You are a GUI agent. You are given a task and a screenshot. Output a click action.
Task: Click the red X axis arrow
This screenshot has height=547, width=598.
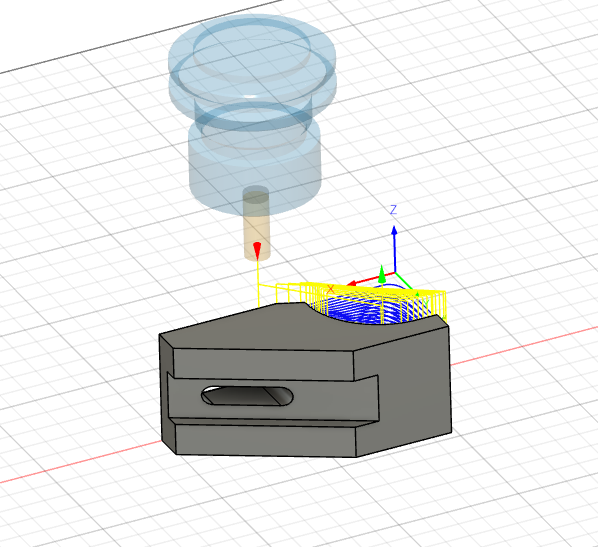(x=370, y=279)
